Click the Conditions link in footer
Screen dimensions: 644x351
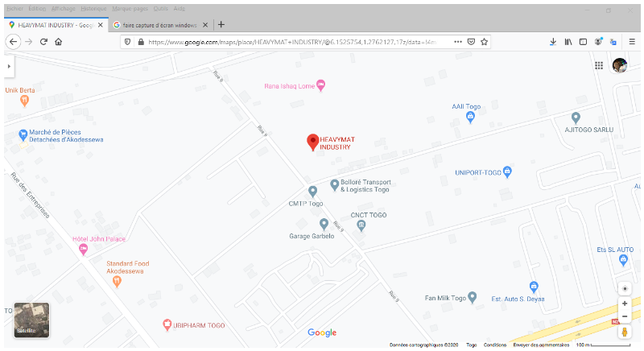pyautogui.click(x=495, y=345)
